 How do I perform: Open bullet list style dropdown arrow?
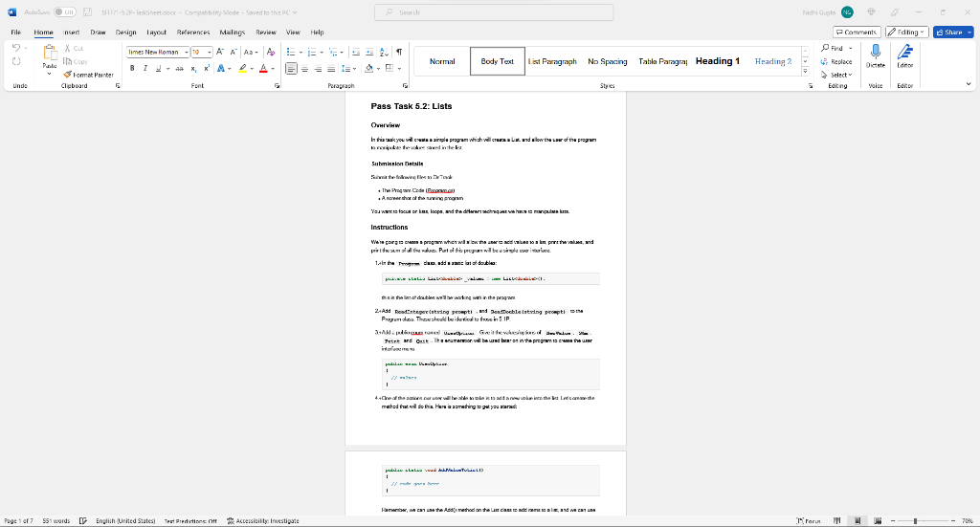(x=301, y=53)
